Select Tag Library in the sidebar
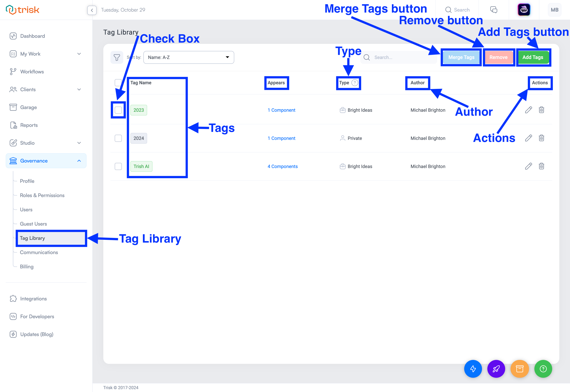 pos(51,238)
